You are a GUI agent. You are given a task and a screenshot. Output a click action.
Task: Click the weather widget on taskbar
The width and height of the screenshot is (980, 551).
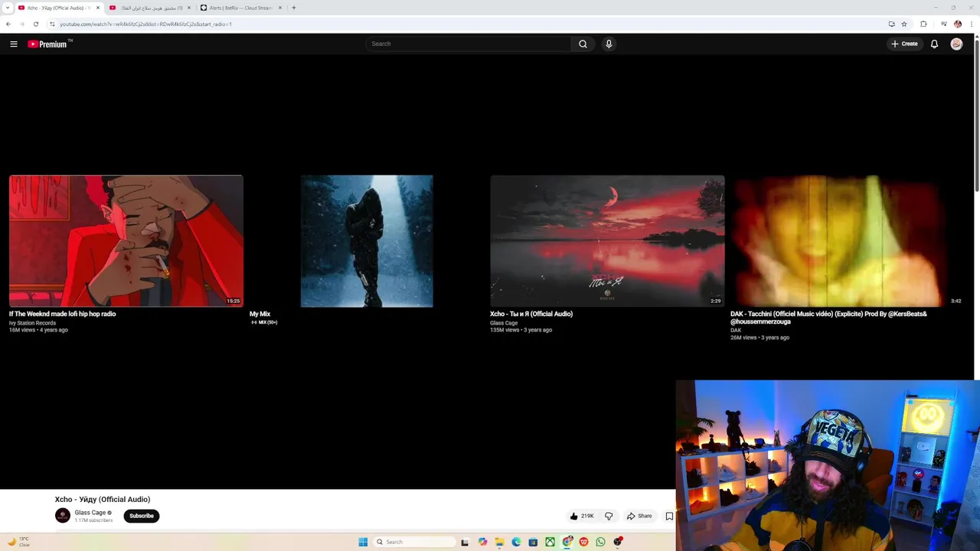(x=18, y=542)
